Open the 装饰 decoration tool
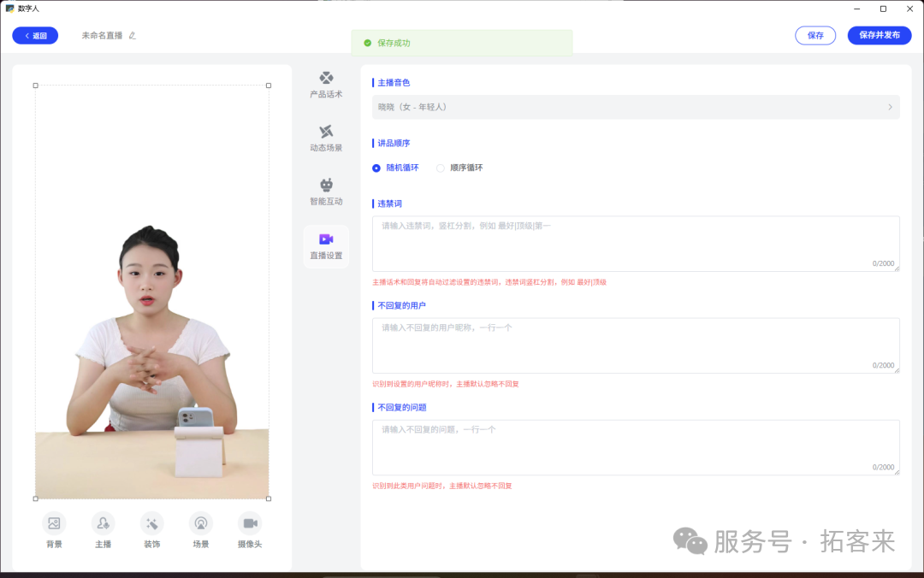 pos(152,523)
